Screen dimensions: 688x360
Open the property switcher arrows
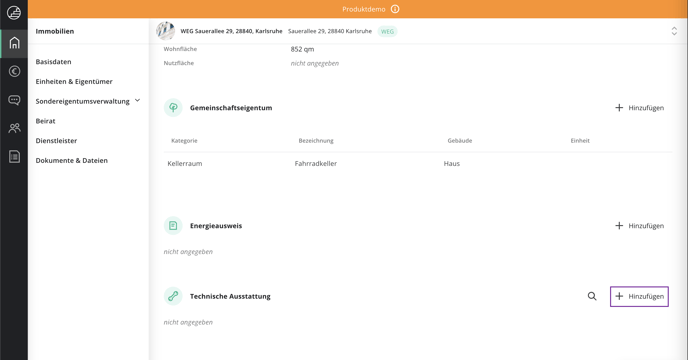(x=674, y=31)
